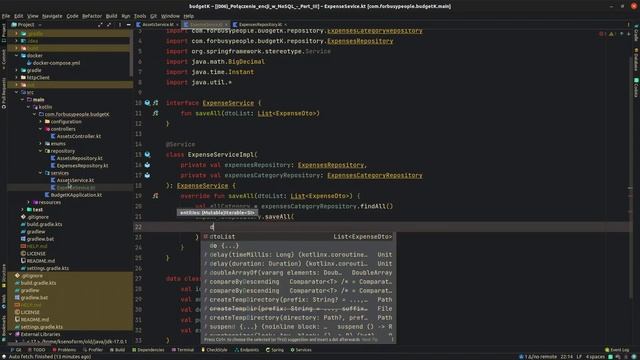The height and width of the screenshot is (360, 640).
Task: Open the Event Log
Action: 617,350
